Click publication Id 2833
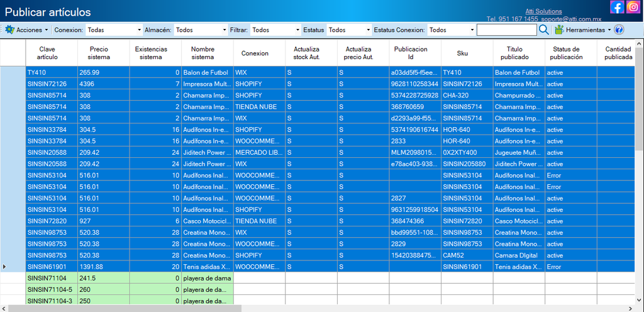 coord(415,141)
